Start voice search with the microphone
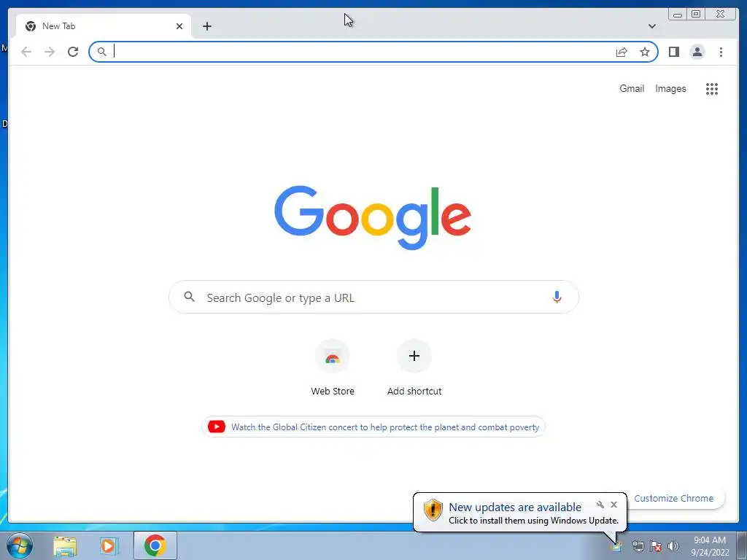747x560 pixels. 557,297
